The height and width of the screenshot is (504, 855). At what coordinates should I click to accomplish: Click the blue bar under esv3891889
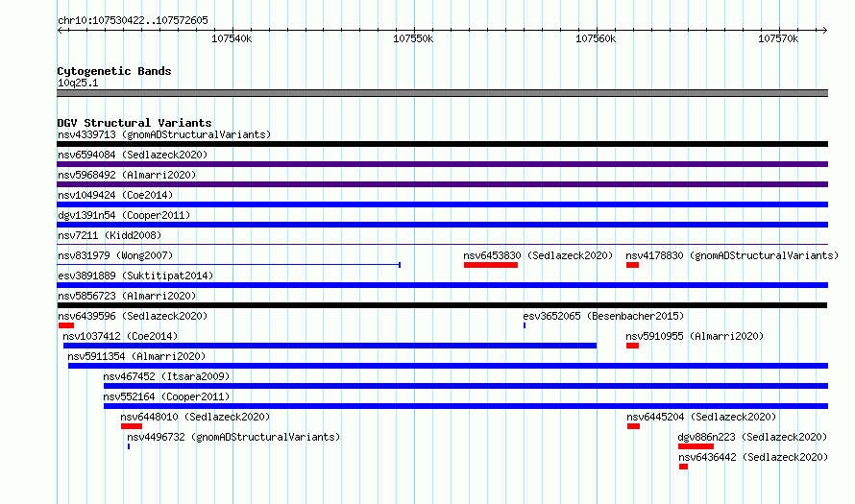[442, 285]
